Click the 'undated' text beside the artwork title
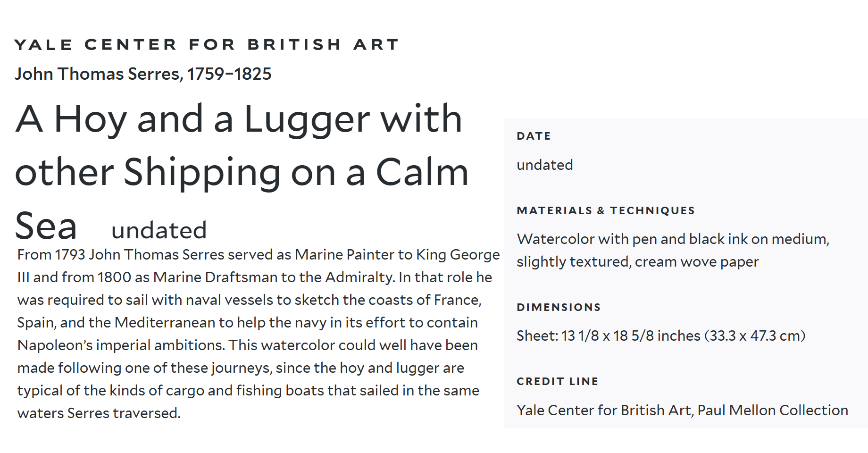 click(x=159, y=230)
